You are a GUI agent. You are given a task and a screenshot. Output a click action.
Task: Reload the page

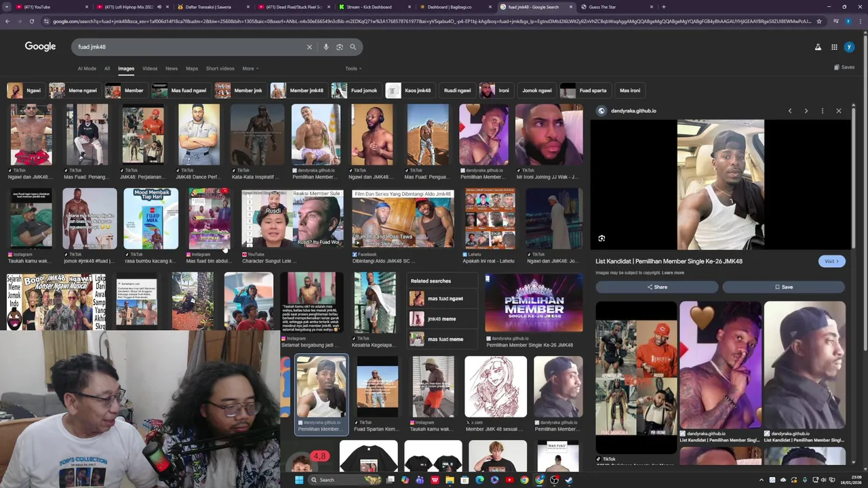[x=31, y=21]
